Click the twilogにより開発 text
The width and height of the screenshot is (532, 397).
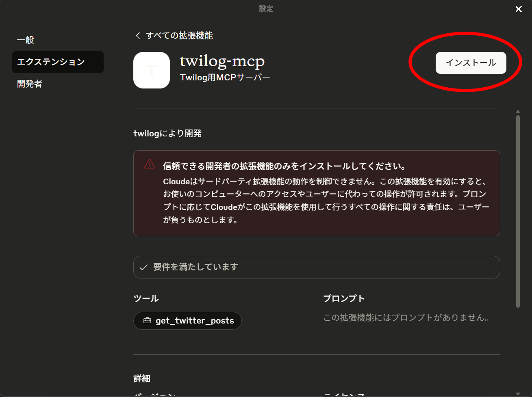tap(167, 134)
